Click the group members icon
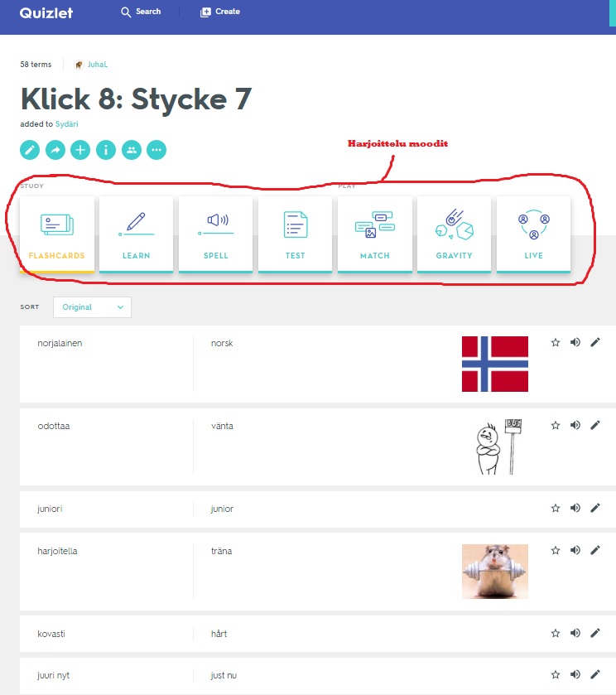Viewport: 616px width, 695px height. (x=131, y=150)
